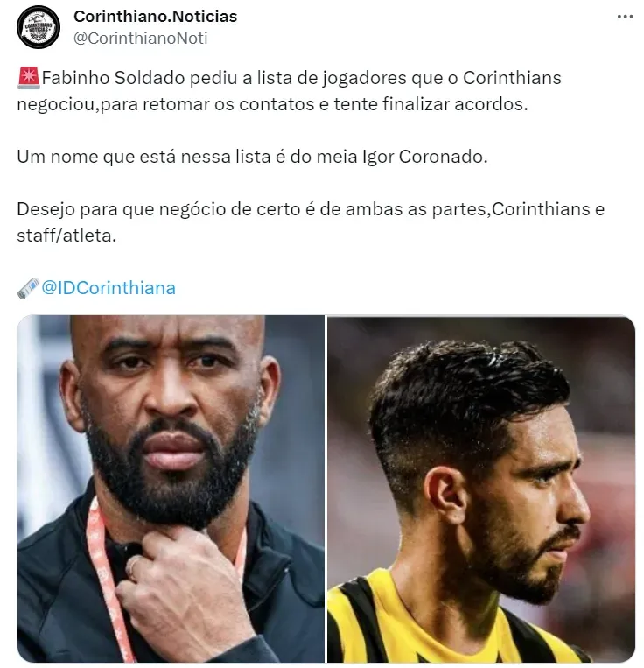This screenshot has height=668, width=644.
Task: Click the Corinthiano.Noticias round profile avatar
Action: tap(38, 27)
